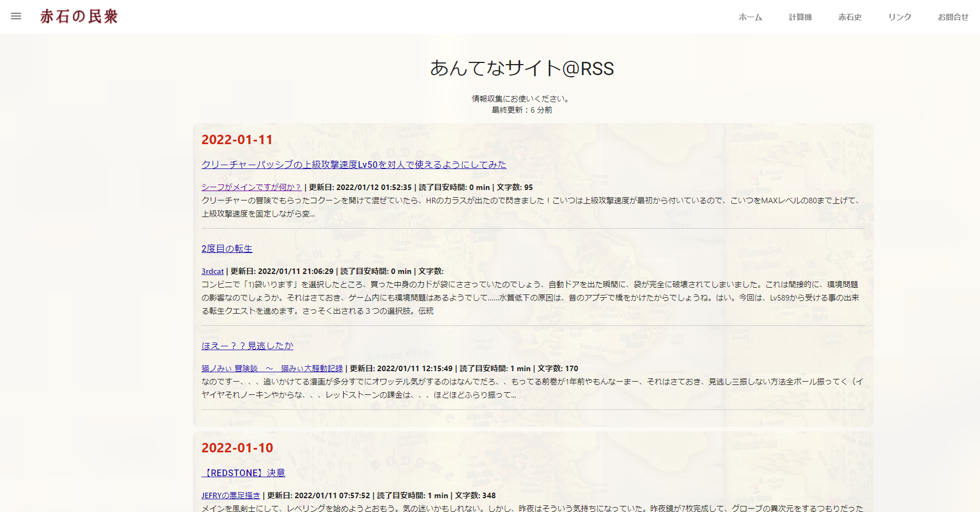The width and height of the screenshot is (980, 512).
Task: Open the お問合せ contact page
Action: 952,17
